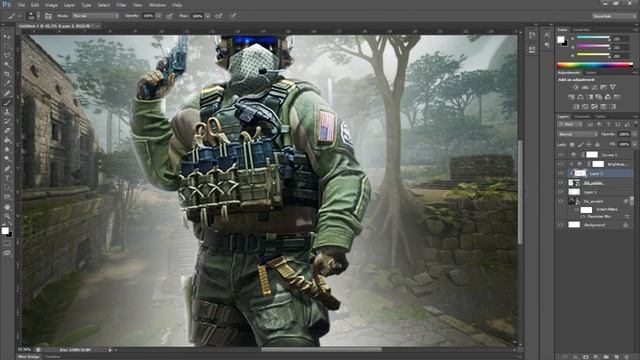The image size is (640, 360).
Task: Open the File menu
Action: [21, 5]
